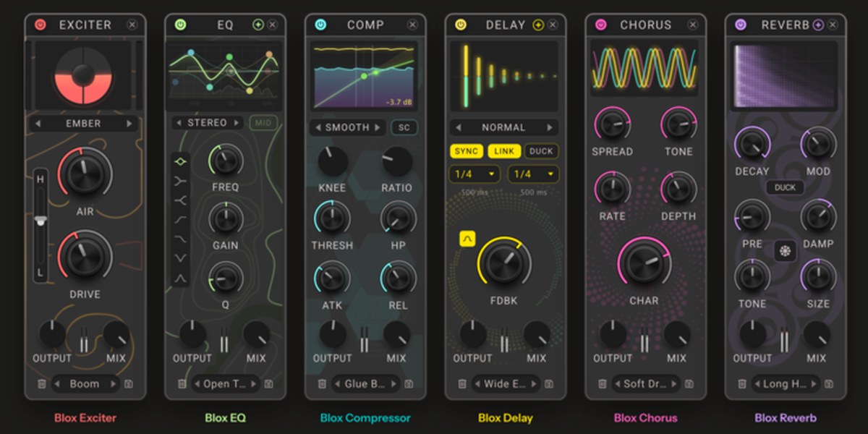This screenshot has width=868, height=434.
Task: Click the save icon in the Comp module
Action: point(409,384)
